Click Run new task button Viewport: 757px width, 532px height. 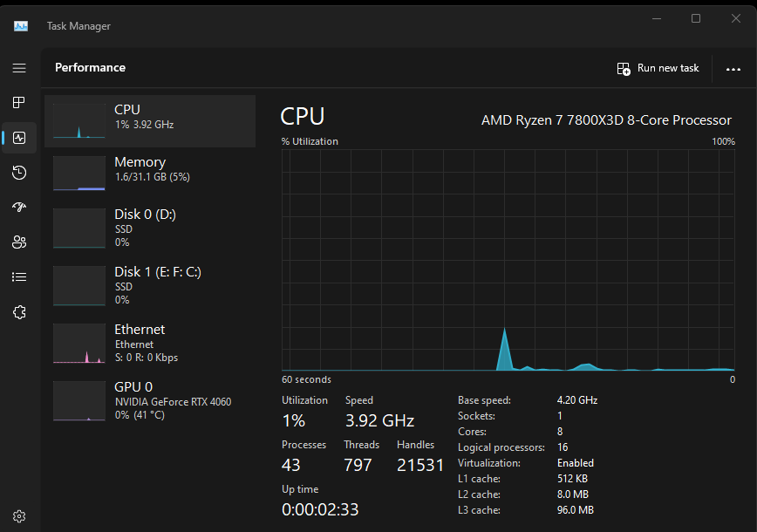coord(658,69)
